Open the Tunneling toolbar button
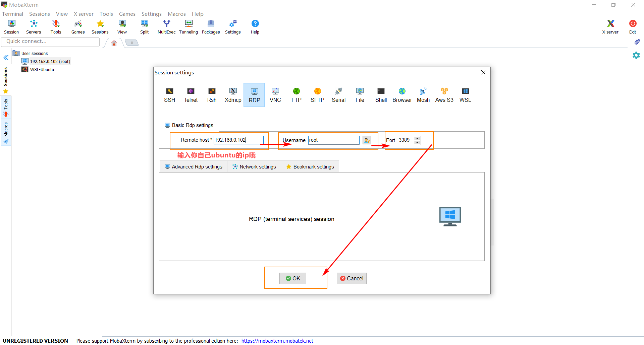The width and height of the screenshot is (644, 345). pyautogui.click(x=189, y=27)
